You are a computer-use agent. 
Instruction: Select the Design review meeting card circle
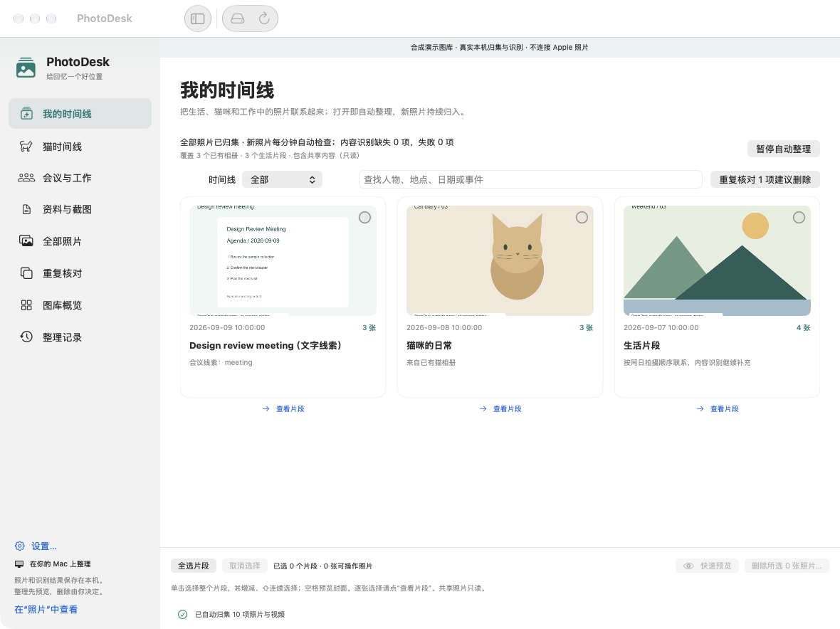coord(364,217)
